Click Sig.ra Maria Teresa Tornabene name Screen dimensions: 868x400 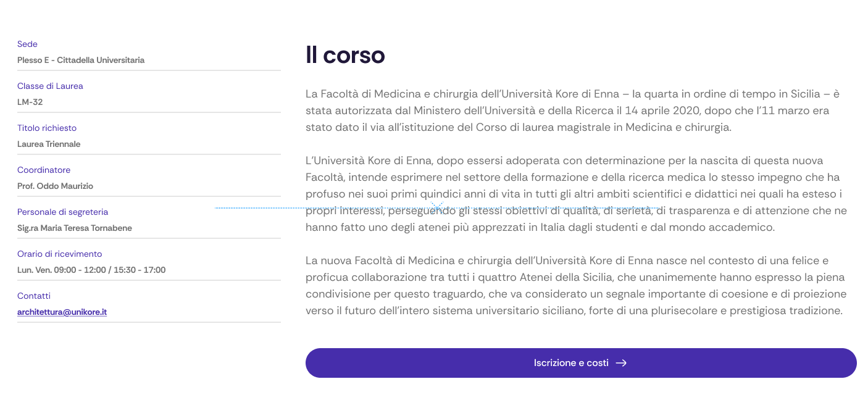75,228
